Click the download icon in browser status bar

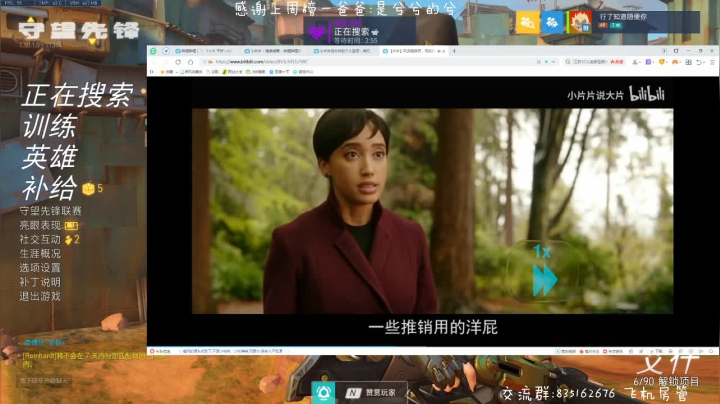(x=658, y=351)
